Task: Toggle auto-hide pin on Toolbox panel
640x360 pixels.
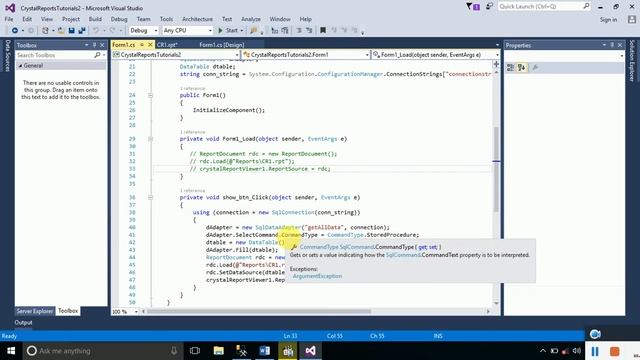Action: click(94, 45)
